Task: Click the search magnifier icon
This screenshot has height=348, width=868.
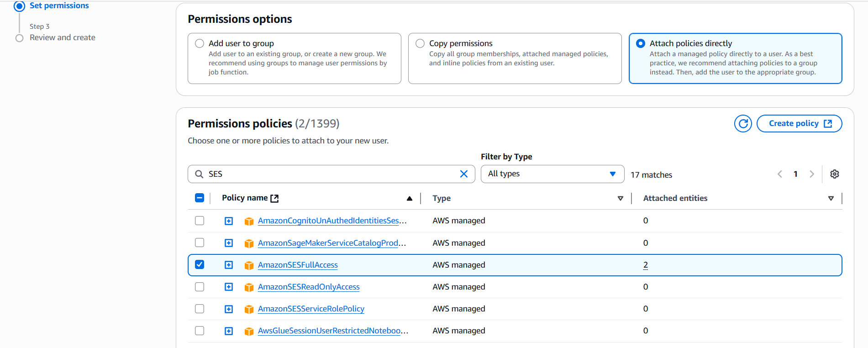Action: click(x=199, y=174)
